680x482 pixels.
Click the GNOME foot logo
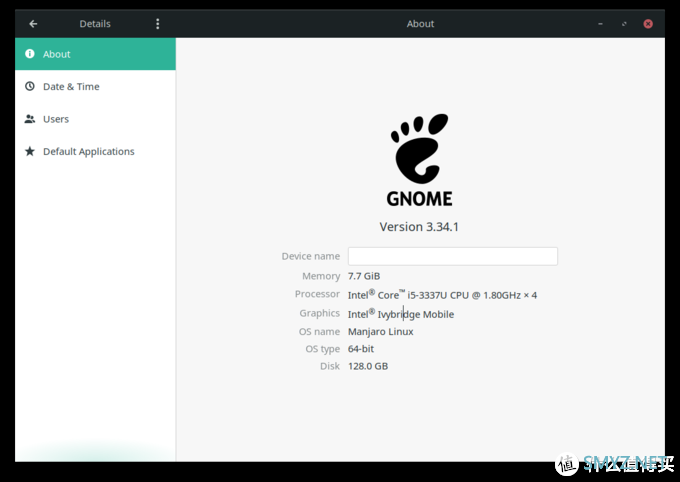419,160
